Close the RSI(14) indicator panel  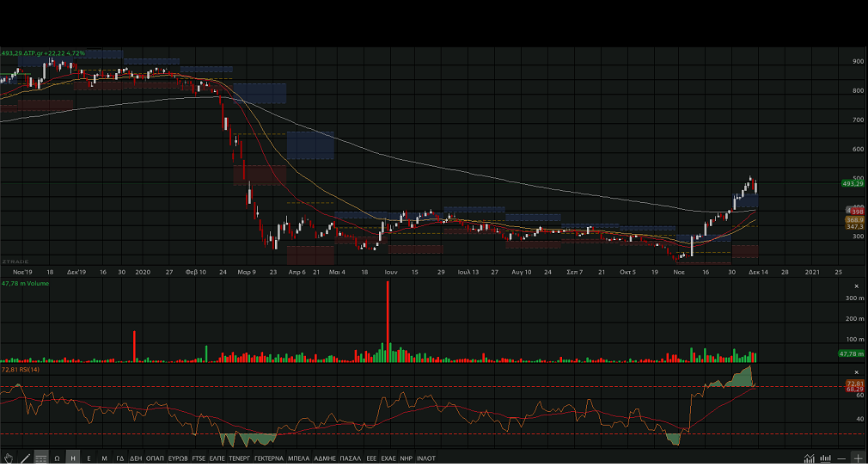tap(856, 372)
